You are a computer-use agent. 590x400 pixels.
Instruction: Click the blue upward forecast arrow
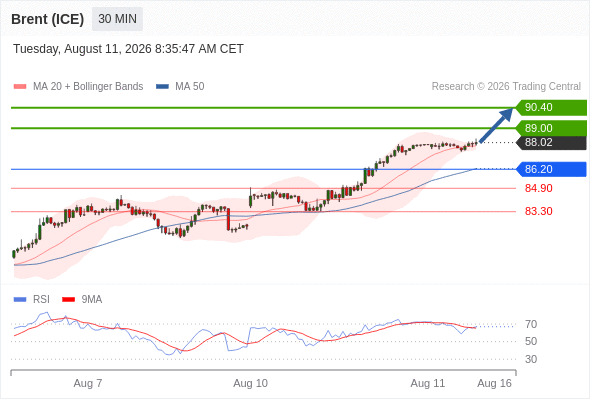pos(496,125)
